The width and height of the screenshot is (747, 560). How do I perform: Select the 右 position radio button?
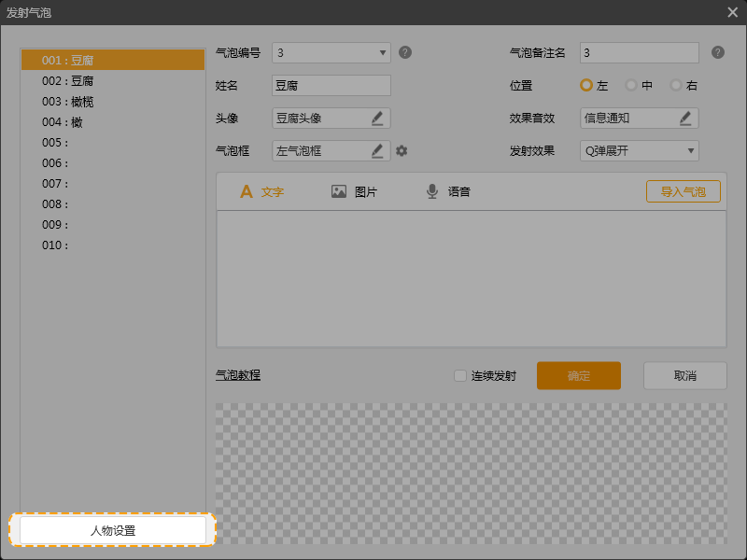click(x=676, y=85)
